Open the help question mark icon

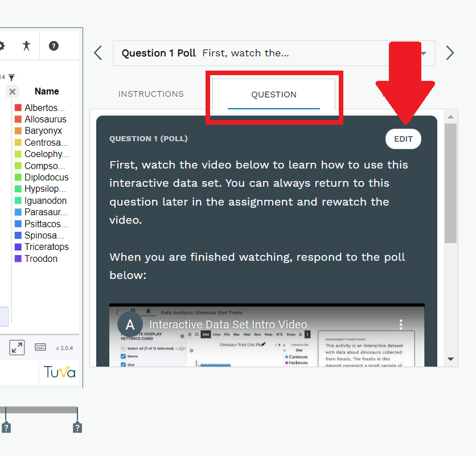54,46
